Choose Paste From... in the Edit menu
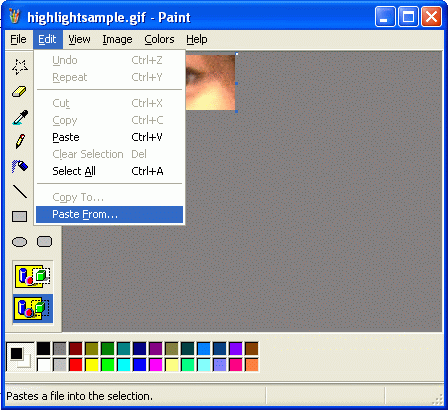This screenshot has width=448, height=410. (109, 214)
